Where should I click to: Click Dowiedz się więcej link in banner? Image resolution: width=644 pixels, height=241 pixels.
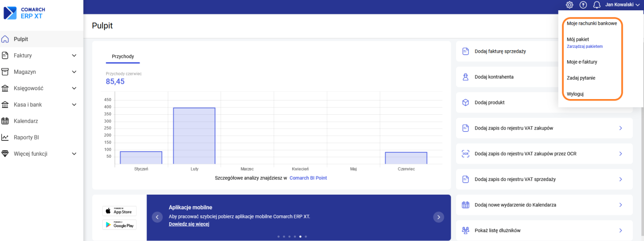pyautogui.click(x=189, y=224)
